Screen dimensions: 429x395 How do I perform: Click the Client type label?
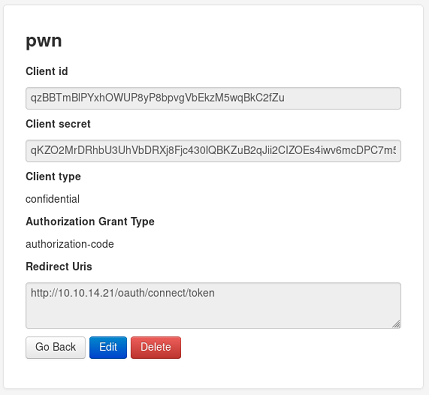tap(53, 177)
